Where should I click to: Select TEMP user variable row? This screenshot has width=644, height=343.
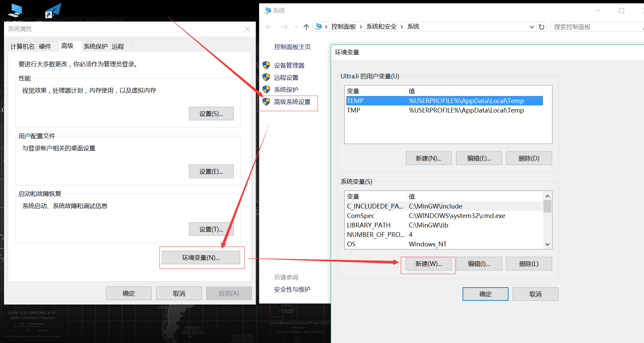(x=444, y=101)
